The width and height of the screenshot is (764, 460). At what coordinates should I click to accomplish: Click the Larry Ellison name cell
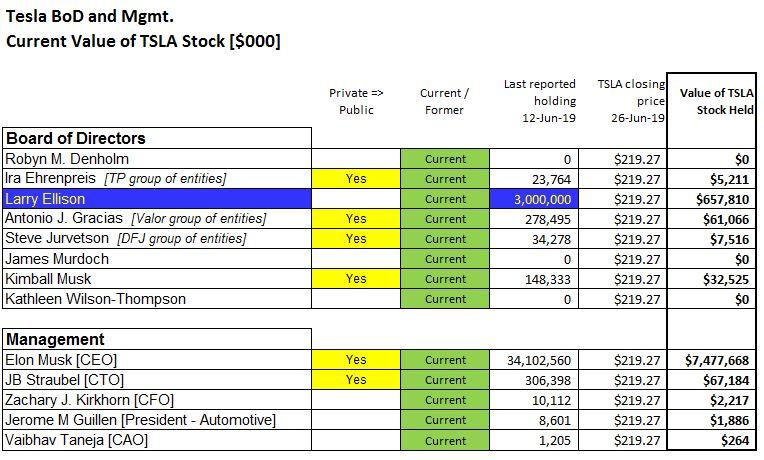[x=45, y=199]
